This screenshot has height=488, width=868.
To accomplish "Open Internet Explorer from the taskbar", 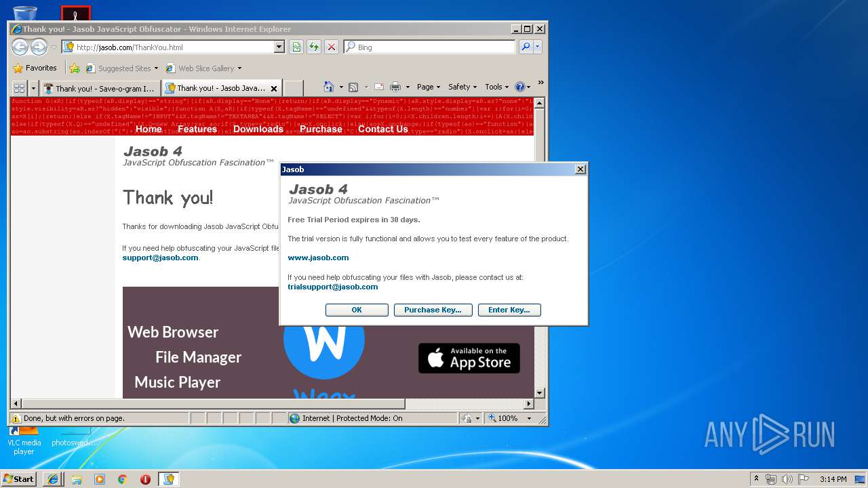I will point(54,479).
